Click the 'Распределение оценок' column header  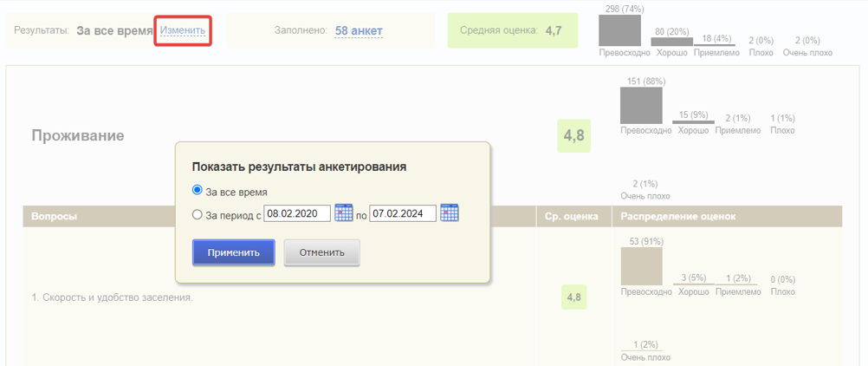pyautogui.click(x=678, y=217)
